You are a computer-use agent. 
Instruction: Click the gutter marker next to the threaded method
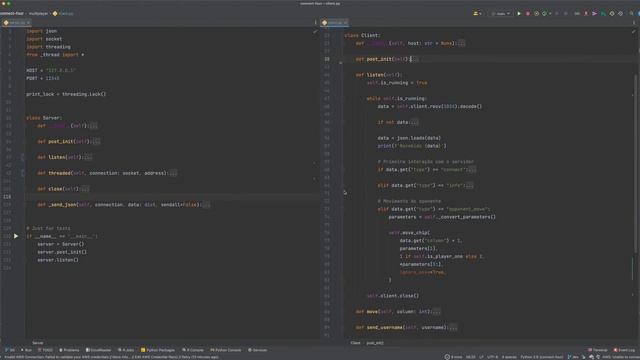(22, 173)
